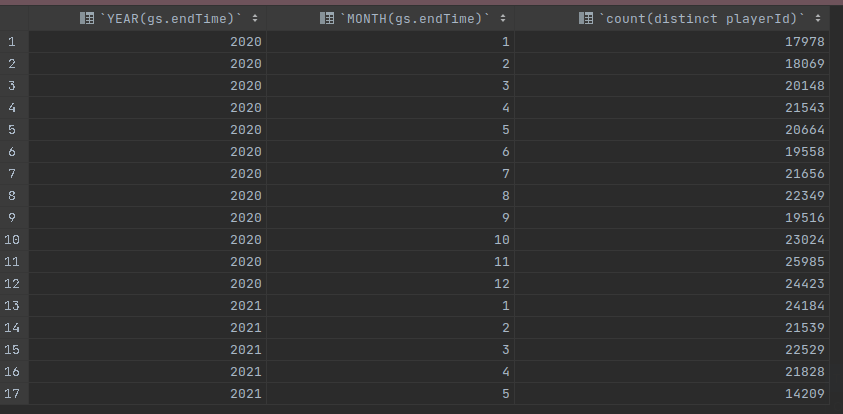Screen dimensions: 843x414
Task: Click the count cell 17978
Action: (x=672, y=41)
